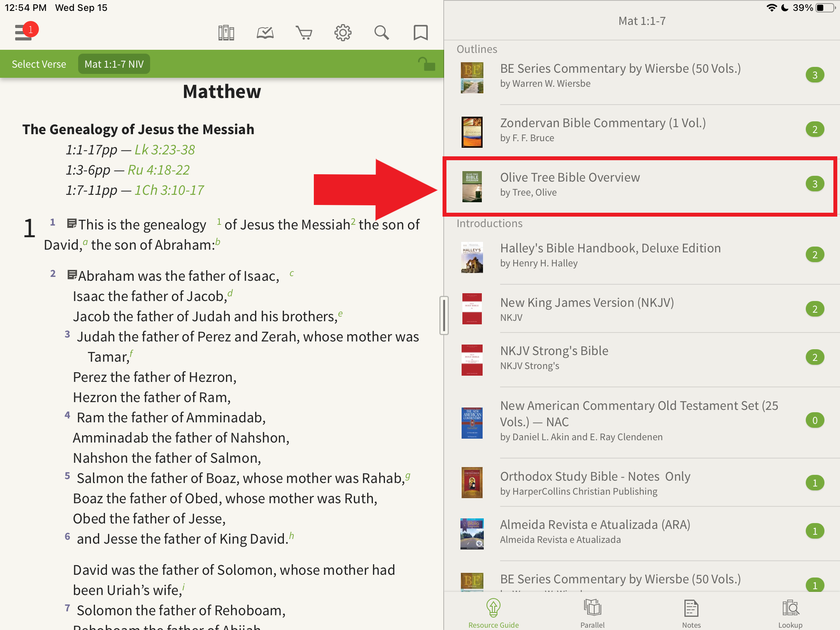This screenshot has width=840, height=630.
Task: Switch to the Resource Guide tab
Action: pos(493,613)
